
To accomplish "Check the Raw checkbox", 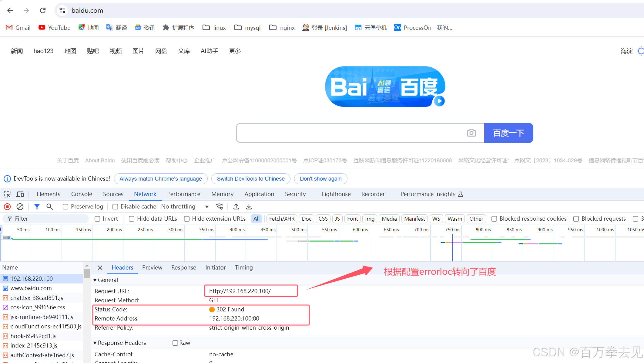I will [x=175, y=343].
